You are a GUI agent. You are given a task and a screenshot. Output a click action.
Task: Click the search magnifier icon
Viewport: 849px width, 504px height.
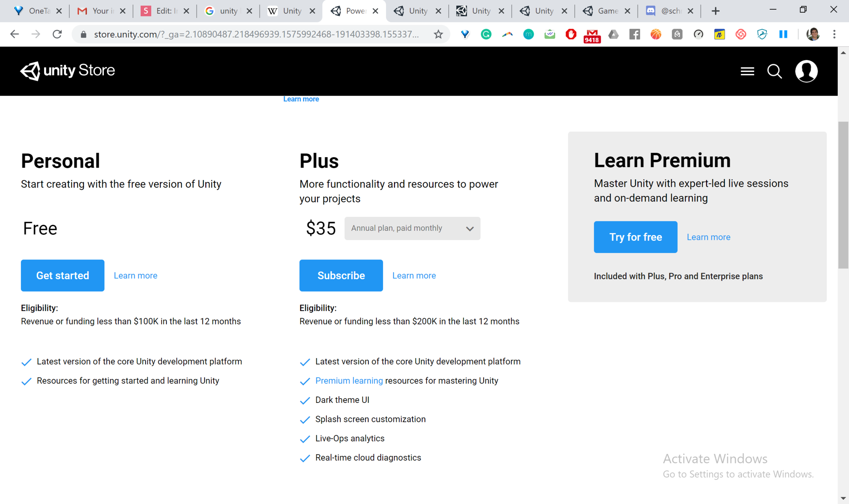tap(774, 71)
